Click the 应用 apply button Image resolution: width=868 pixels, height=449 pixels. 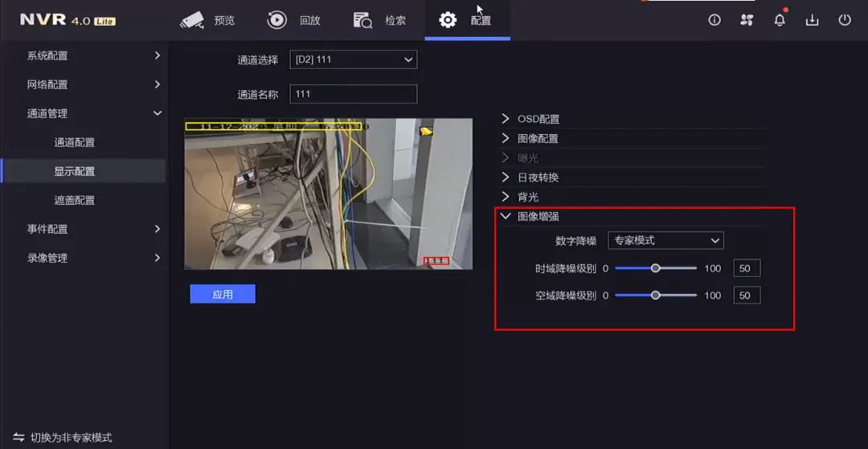pos(223,294)
